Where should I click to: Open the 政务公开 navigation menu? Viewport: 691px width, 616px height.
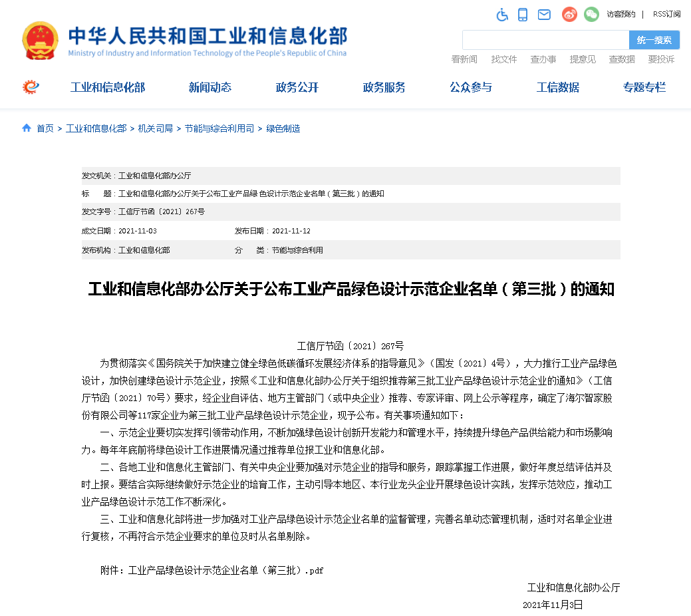click(297, 87)
